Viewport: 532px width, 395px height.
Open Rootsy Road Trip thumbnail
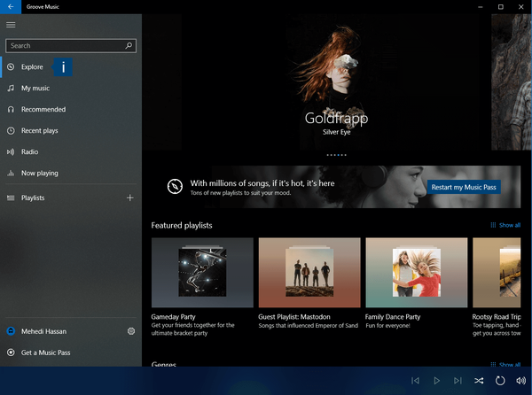pos(497,273)
